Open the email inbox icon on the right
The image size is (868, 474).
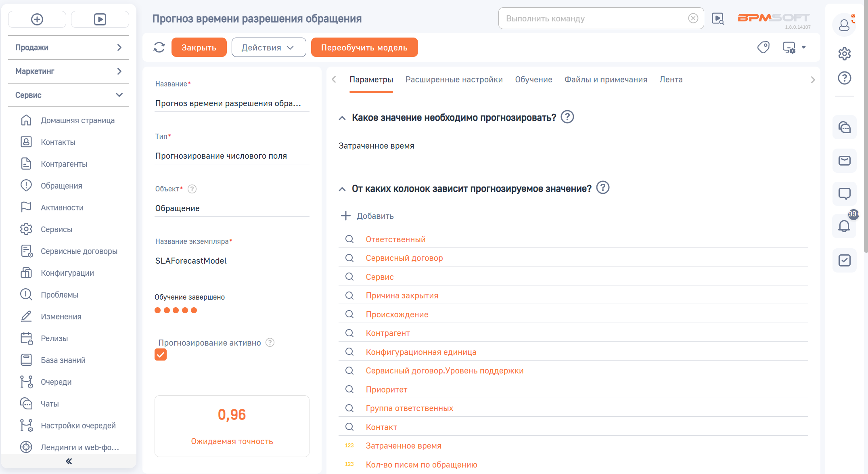click(845, 161)
